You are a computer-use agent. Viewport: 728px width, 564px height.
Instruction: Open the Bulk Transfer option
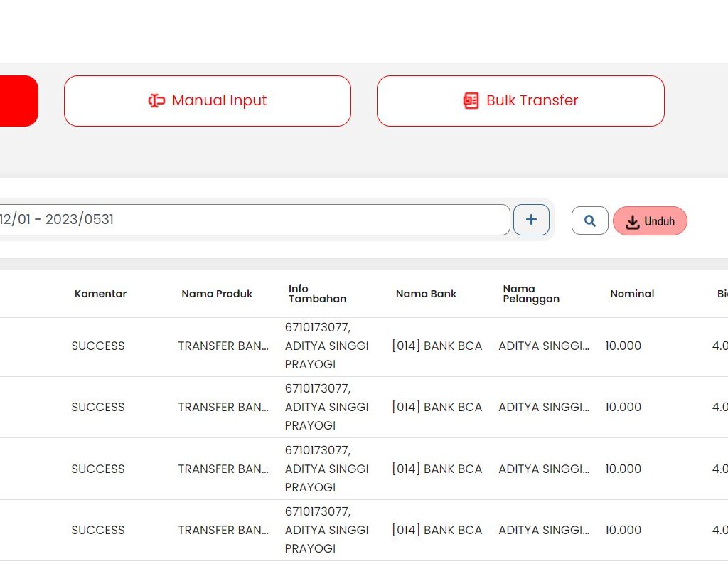(x=520, y=101)
